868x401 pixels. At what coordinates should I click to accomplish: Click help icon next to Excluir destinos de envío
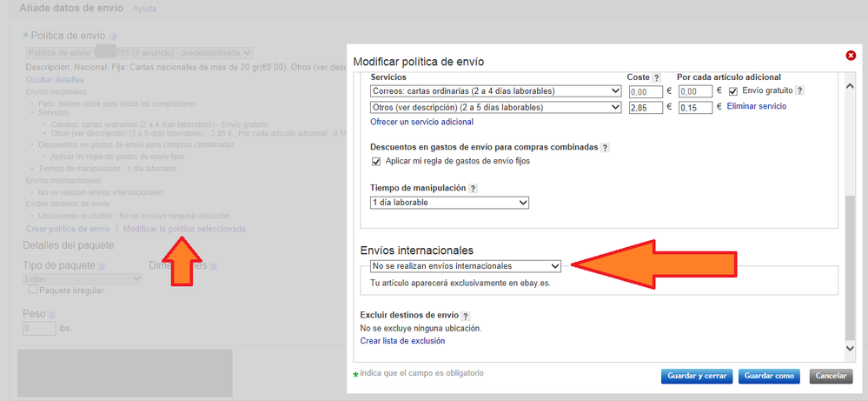point(466,316)
